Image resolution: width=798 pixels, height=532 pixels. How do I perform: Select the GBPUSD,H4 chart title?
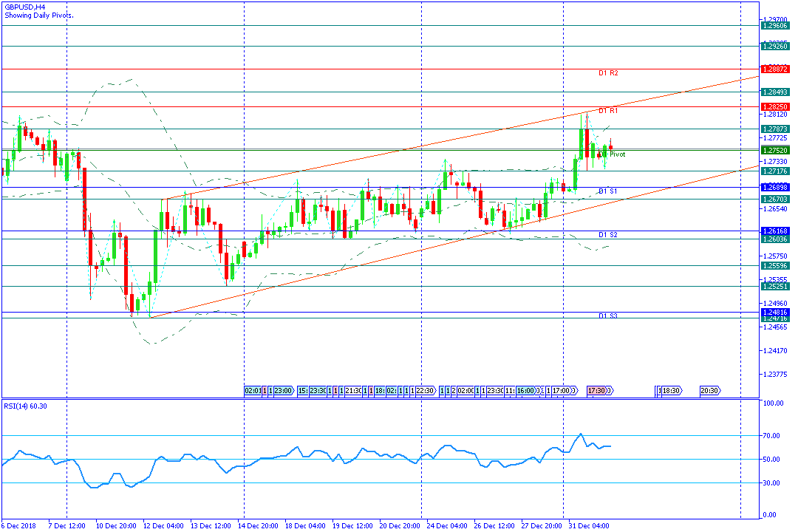[25, 7]
